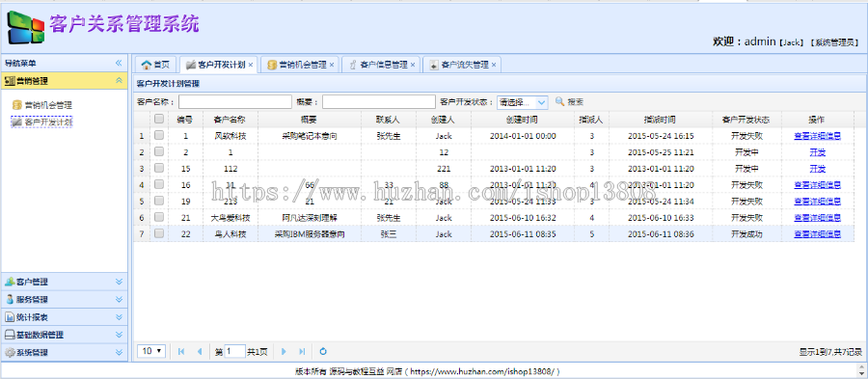Click 开发 link in row 编号 2

(817, 152)
